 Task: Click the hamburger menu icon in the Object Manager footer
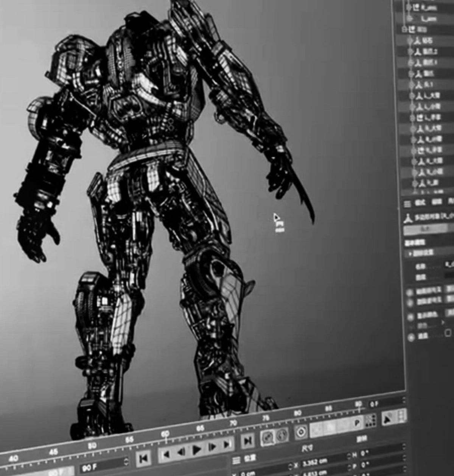407,203
